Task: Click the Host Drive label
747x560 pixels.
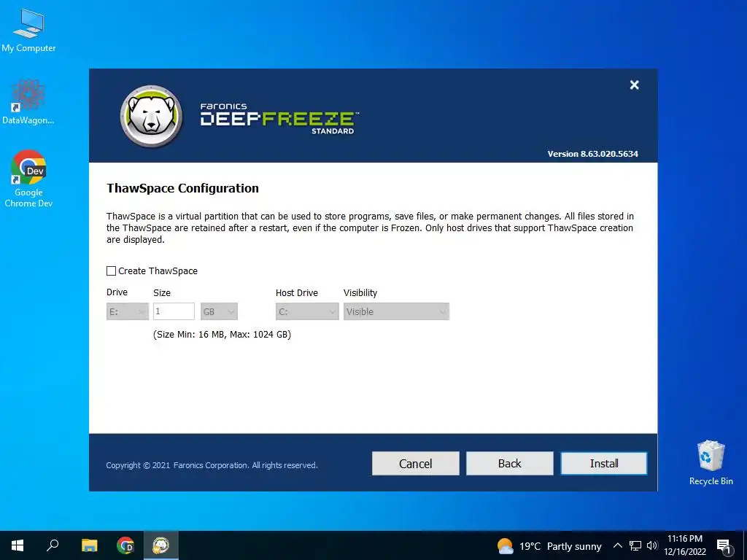Action: pyautogui.click(x=297, y=293)
